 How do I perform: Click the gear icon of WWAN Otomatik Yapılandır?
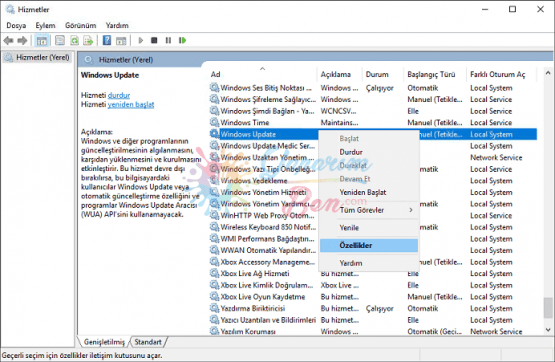pyautogui.click(x=214, y=250)
